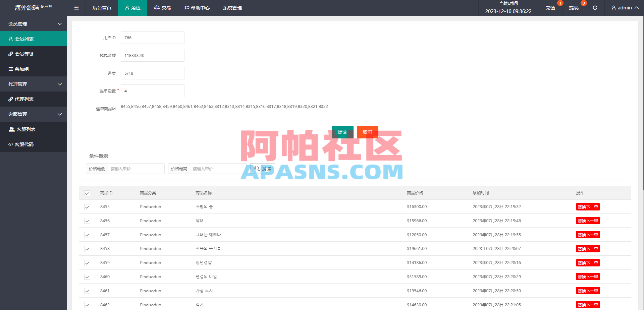Image resolution: width=644 pixels, height=310 pixels.
Task: Expand the 代理管理 sidebar section
Action: tap(34, 84)
